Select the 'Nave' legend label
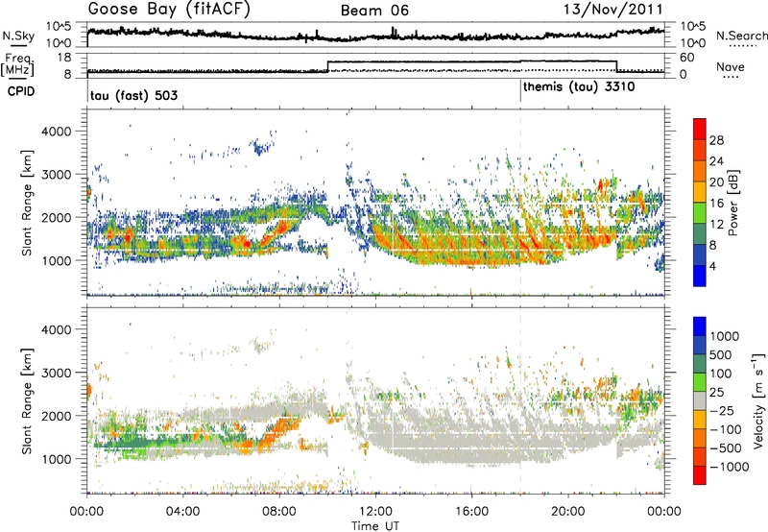The width and height of the screenshot is (768, 532). tap(731, 66)
